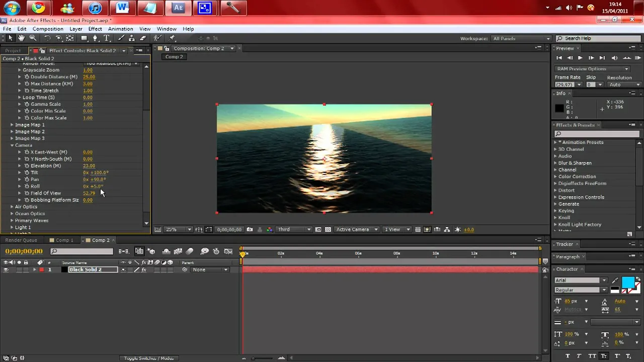Image resolution: width=644 pixels, height=362 pixels.
Task: Open the Workspace All Panels dropdown
Action: pos(521,38)
